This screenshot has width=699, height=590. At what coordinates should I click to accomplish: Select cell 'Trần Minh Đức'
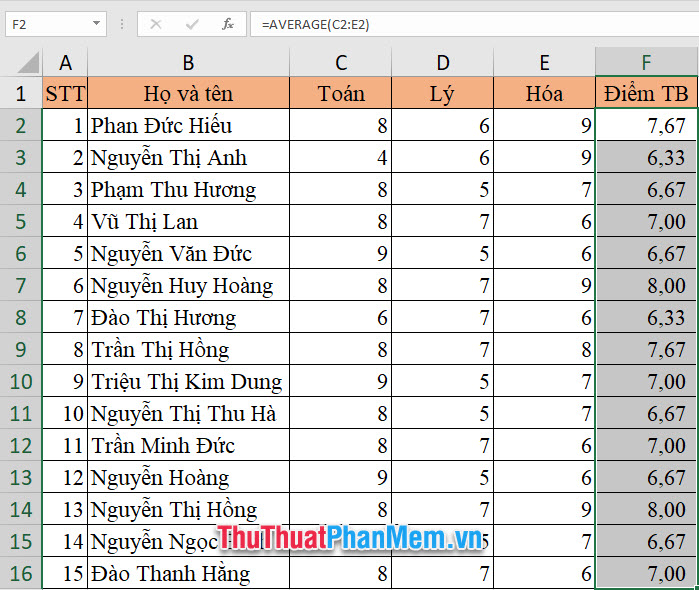point(189,445)
